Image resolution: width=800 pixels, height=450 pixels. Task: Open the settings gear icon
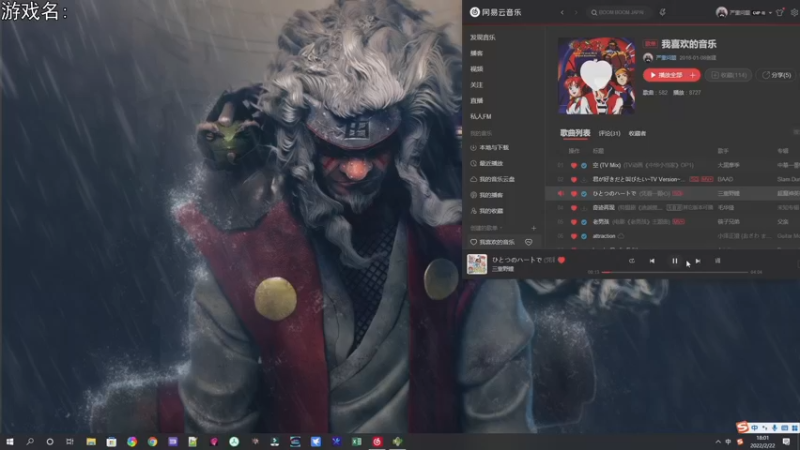click(x=794, y=12)
